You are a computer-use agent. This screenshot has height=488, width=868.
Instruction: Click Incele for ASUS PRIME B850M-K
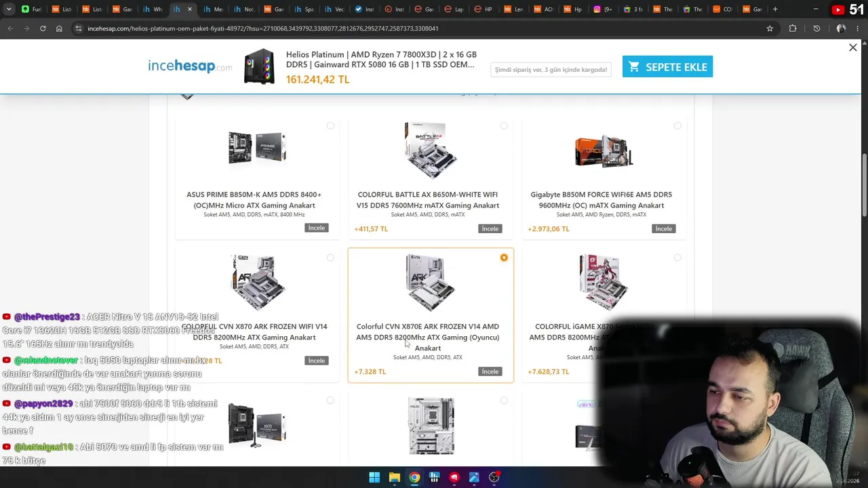317,228
